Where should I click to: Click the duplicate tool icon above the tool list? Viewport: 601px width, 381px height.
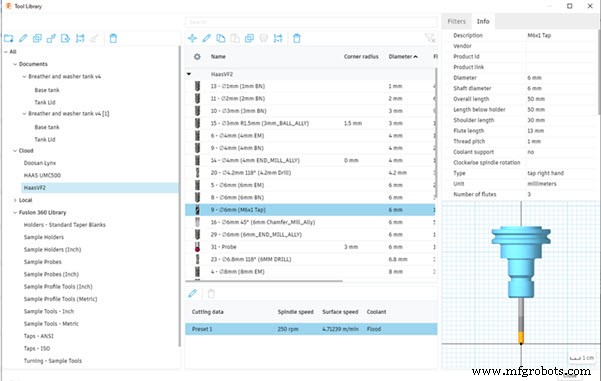[x=249, y=38]
